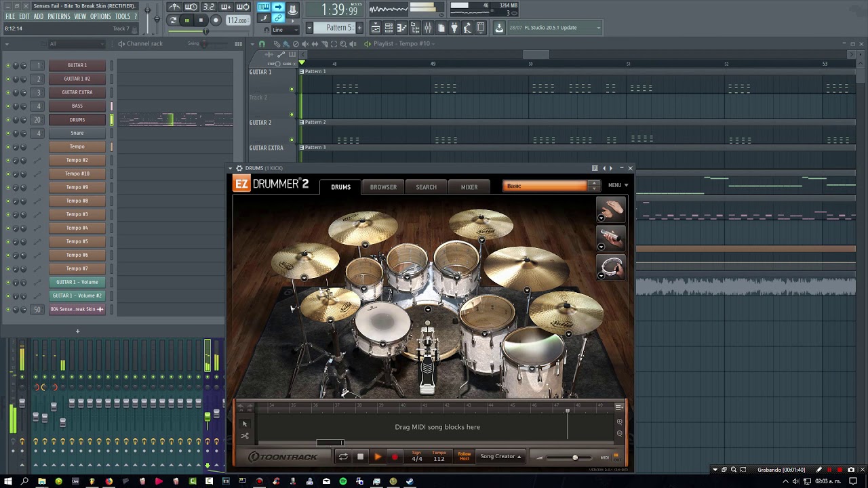Viewport: 868px width, 488px height.
Task: Click the EZdrummer stop button
Action: pyautogui.click(x=361, y=457)
